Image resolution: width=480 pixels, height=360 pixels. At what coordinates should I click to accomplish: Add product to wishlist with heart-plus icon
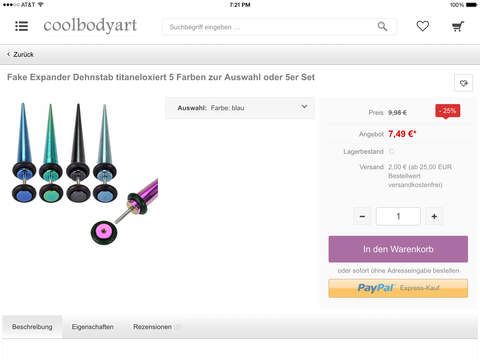pyautogui.click(x=464, y=83)
